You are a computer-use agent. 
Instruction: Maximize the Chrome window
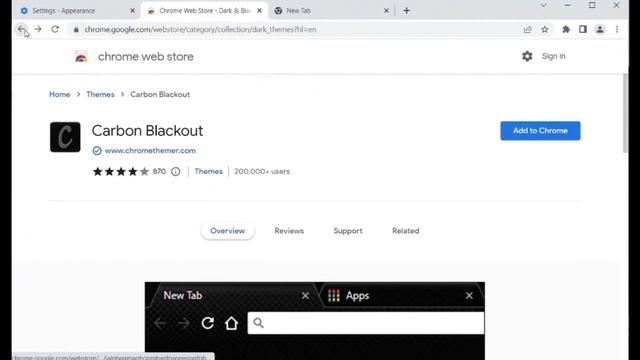pyautogui.click(x=592, y=5)
